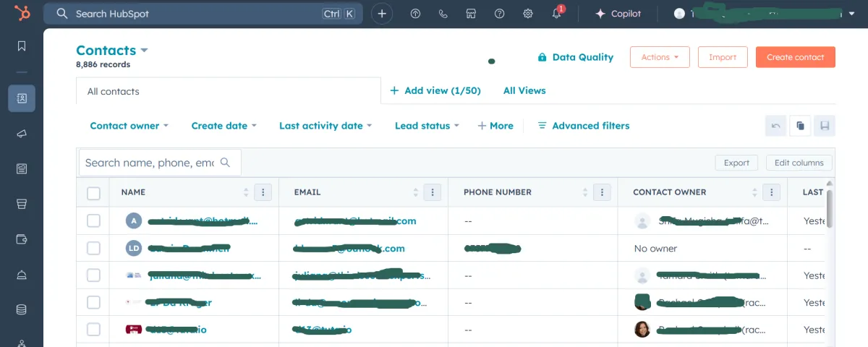Open EMAIL column options menu
The image size is (868, 347).
point(432,192)
